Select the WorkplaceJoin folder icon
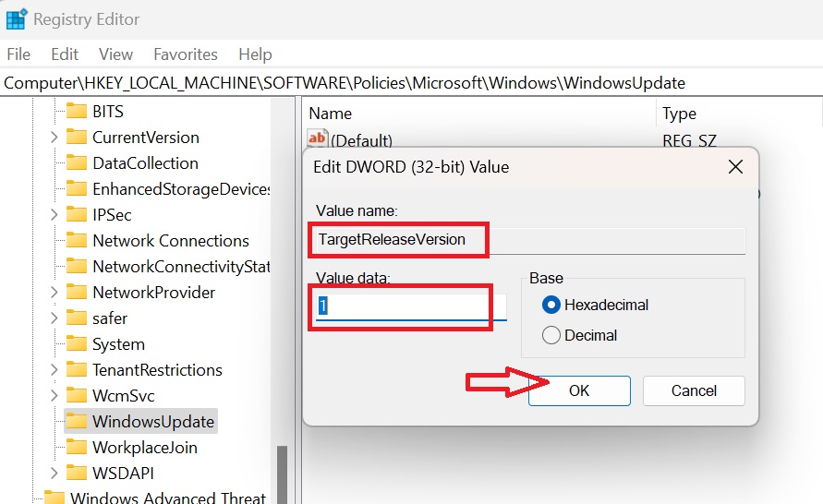823x504 pixels. [77, 447]
